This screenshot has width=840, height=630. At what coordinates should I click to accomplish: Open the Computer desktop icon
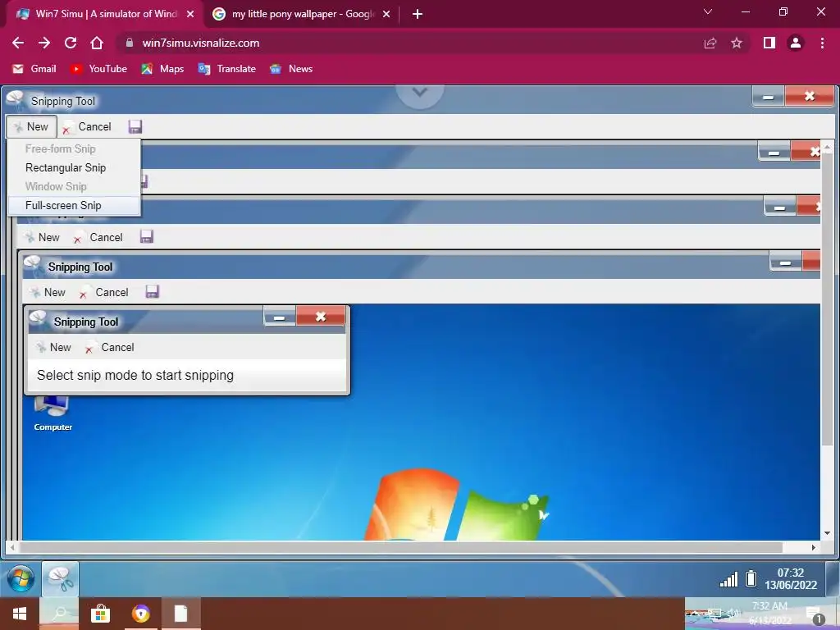(52, 413)
